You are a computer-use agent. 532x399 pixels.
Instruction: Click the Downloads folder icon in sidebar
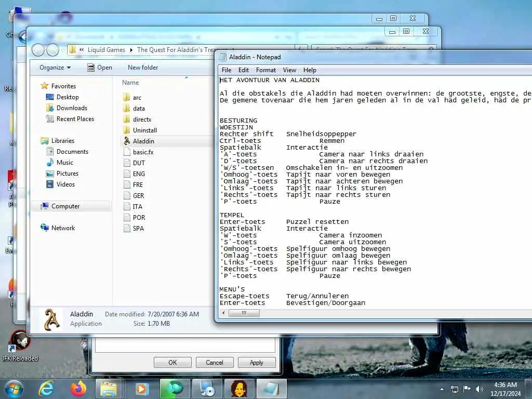click(50, 108)
